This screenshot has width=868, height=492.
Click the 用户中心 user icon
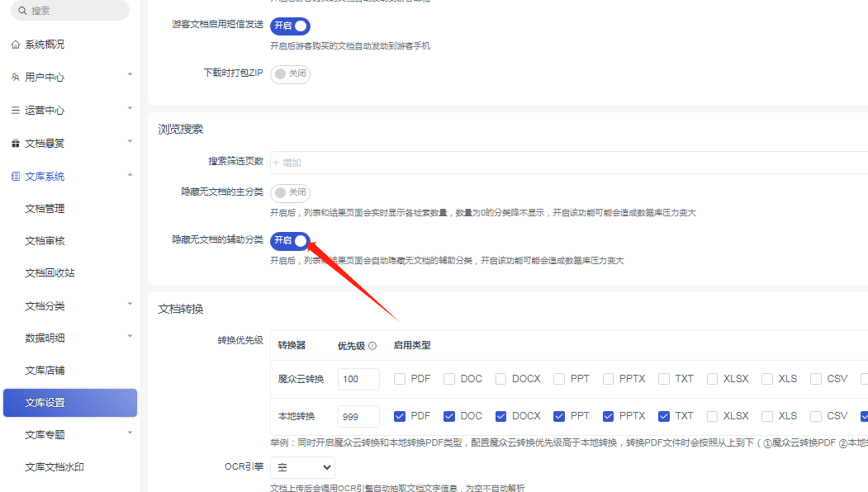(16, 78)
